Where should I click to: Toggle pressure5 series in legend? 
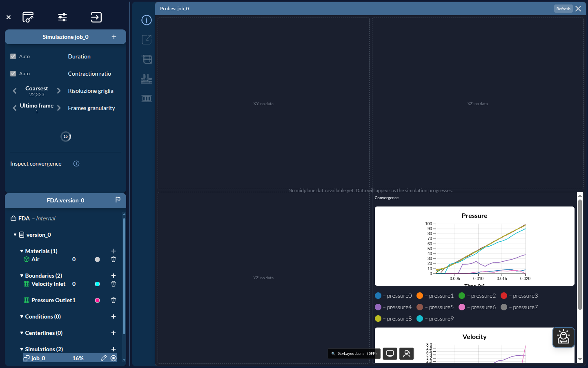tap(435, 307)
